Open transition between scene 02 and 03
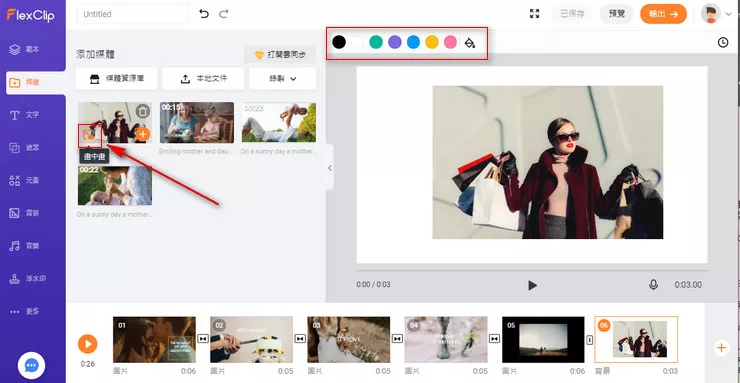 point(300,339)
